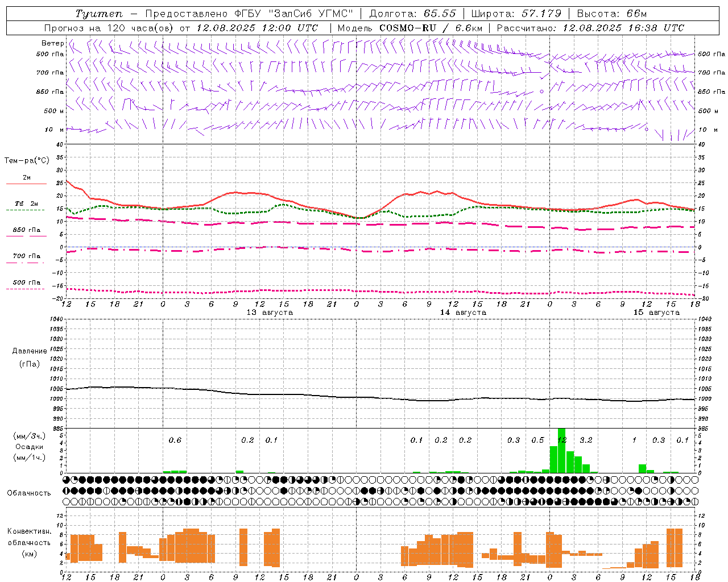The image size is (728, 582).
Task: Click the "Облачность" cloud cover label
Action: point(29,493)
